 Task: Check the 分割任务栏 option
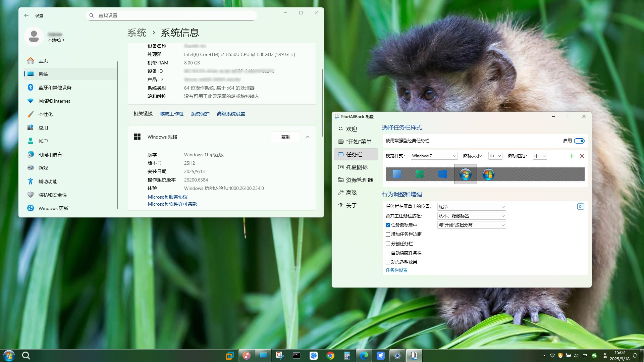coord(388,244)
